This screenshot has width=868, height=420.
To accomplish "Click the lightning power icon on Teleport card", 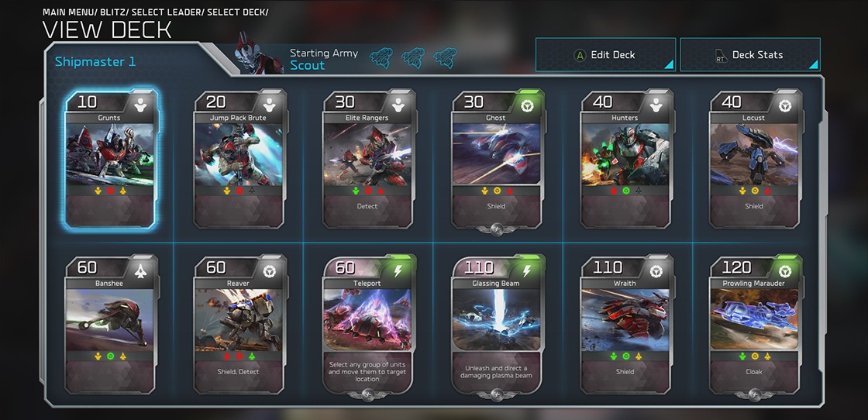I will tap(398, 270).
